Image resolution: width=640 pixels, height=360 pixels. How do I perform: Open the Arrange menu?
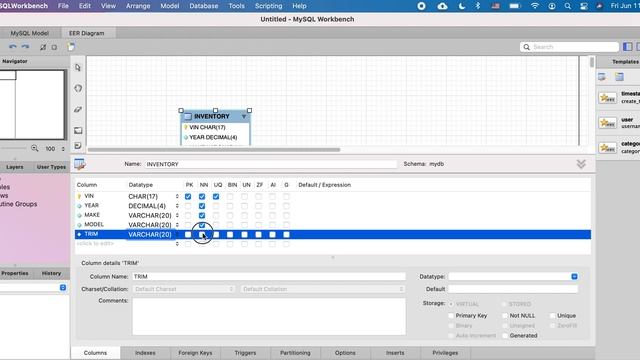[138, 6]
